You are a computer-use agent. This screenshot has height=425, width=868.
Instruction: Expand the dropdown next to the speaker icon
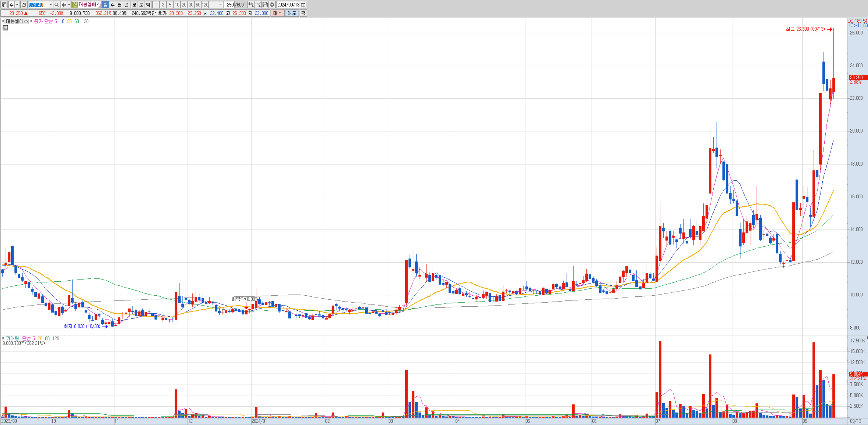69,5
